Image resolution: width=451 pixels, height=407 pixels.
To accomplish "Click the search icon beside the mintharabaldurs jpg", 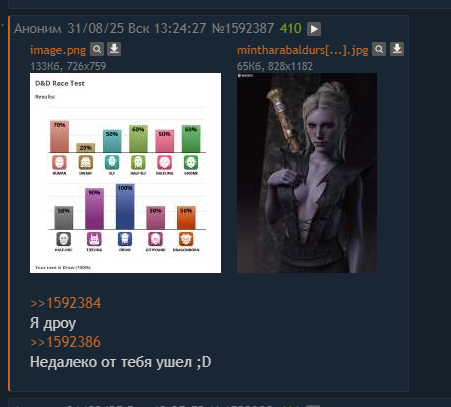I will coord(379,49).
